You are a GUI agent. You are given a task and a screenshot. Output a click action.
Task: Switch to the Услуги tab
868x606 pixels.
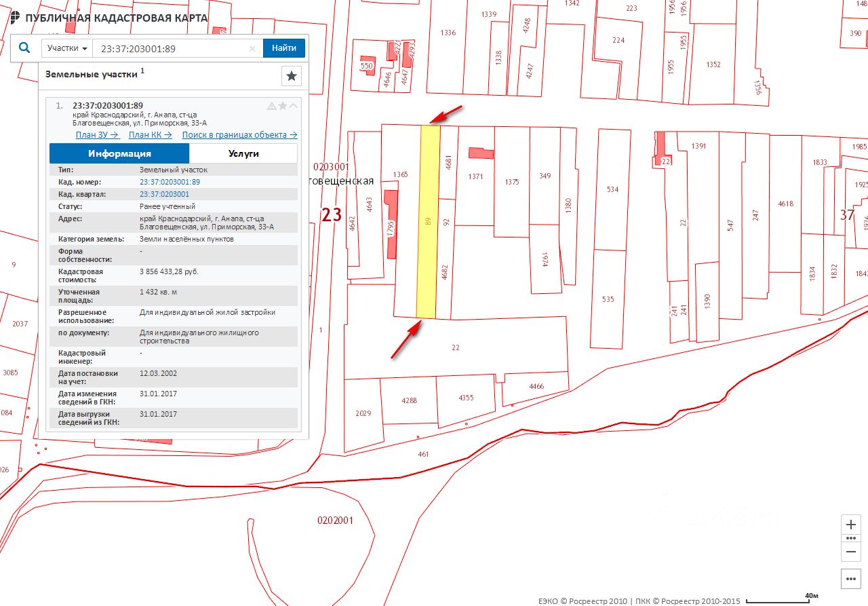[x=243, y=153]
